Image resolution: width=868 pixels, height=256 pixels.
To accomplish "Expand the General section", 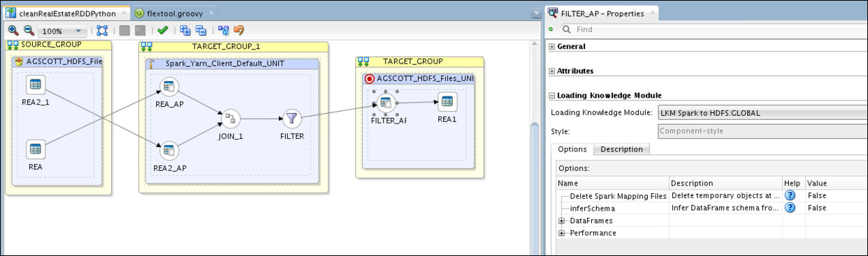I will pos(552,47).
